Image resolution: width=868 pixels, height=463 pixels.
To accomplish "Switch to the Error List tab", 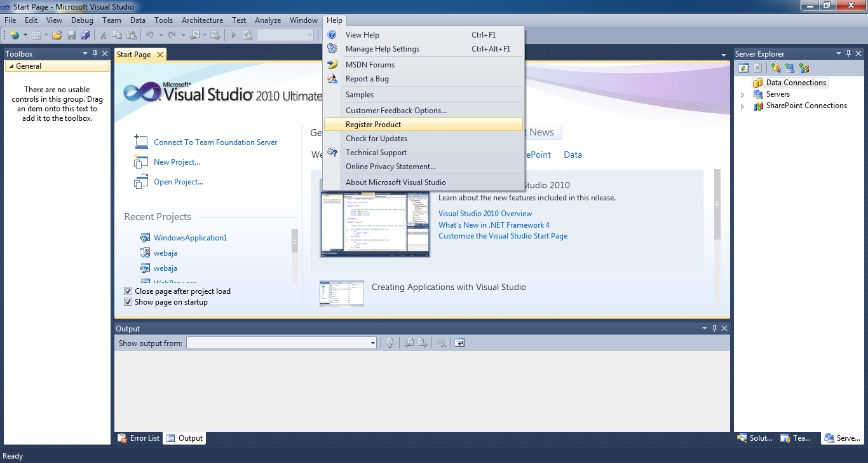I will pyautogui.click(x=138, y=438).
